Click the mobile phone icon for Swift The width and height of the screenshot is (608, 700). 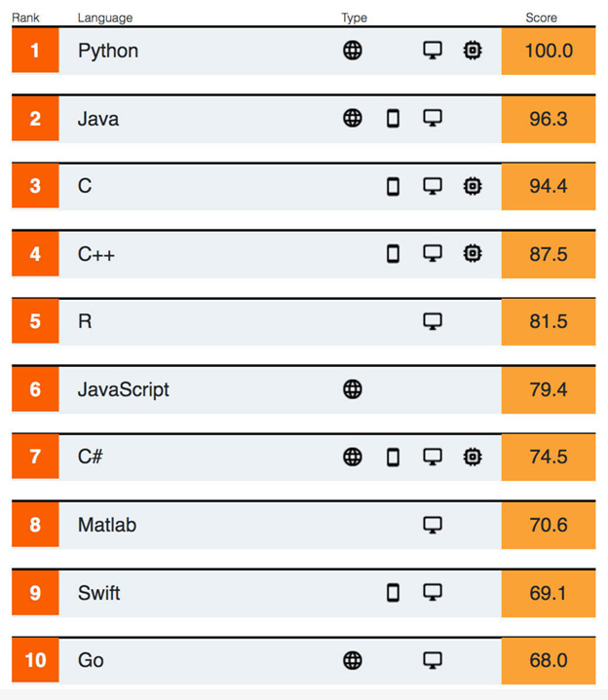point(393,593)
